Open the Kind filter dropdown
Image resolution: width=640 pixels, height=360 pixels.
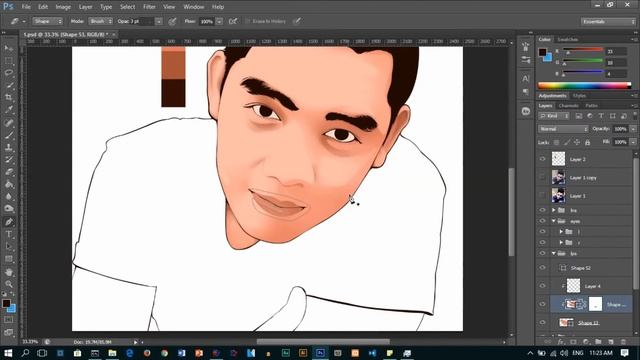554,116
